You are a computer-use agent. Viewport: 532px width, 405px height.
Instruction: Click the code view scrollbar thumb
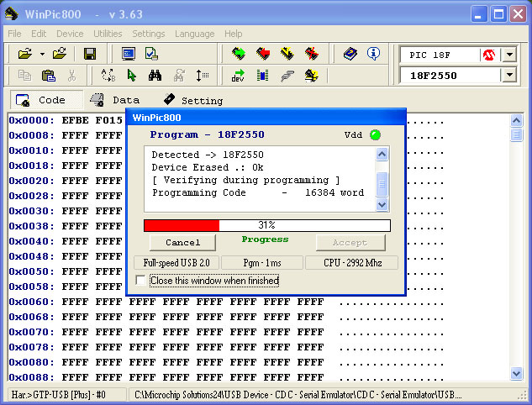[516, 135]
